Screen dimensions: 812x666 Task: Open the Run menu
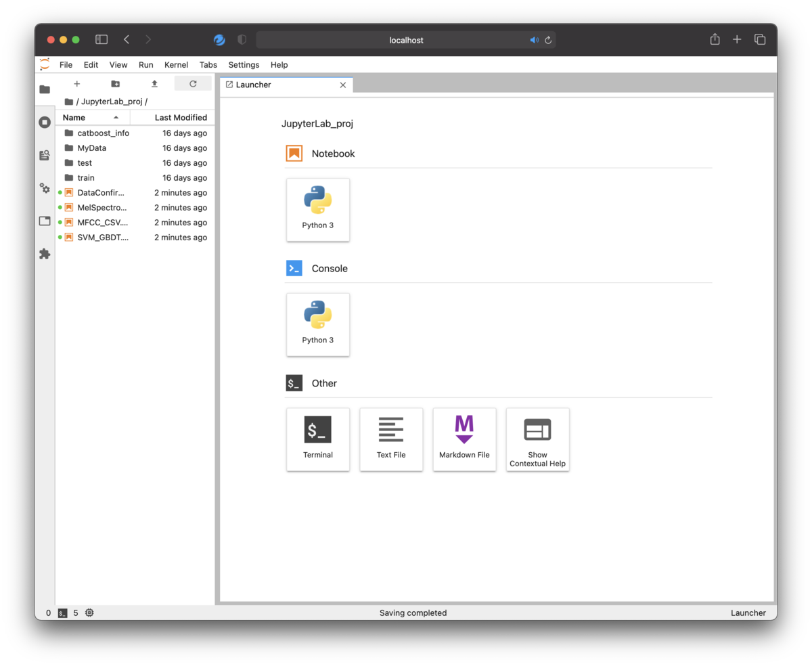click(146, 65)
